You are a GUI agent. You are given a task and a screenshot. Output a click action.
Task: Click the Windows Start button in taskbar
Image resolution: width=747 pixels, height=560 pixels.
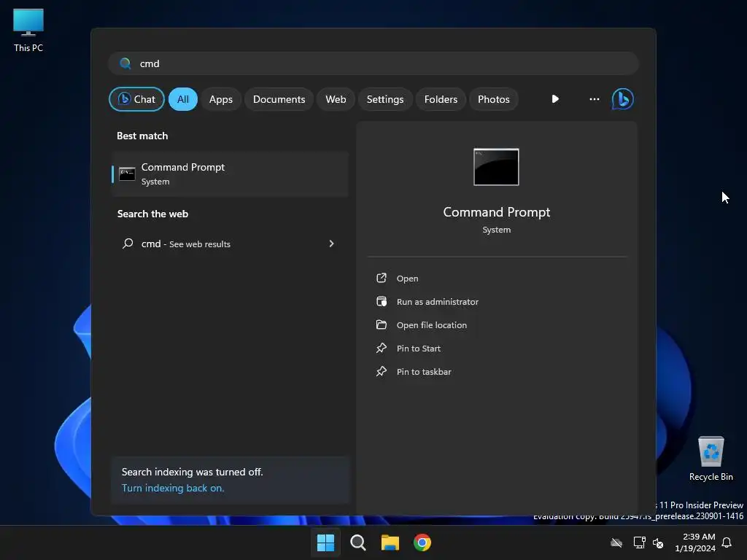326,542
